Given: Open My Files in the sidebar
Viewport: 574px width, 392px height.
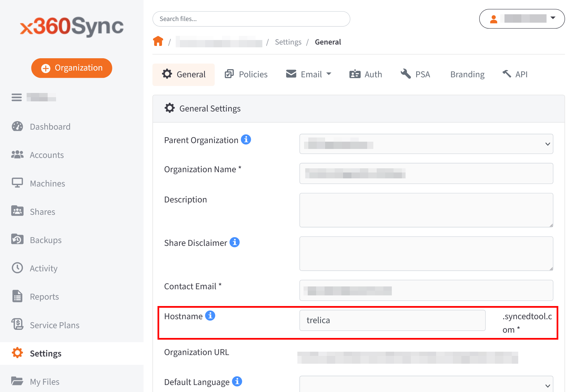Looking at the screenshot, I should (x=45, y=382).
